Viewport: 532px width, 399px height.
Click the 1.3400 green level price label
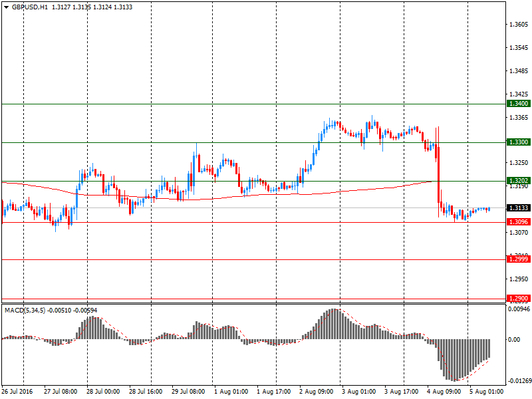518,104
